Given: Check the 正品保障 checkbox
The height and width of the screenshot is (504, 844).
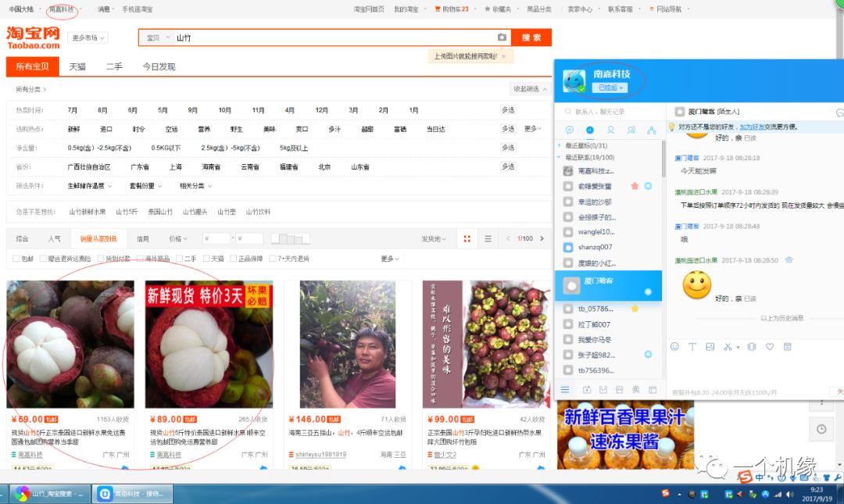Looking at the screenshot, I should (233, 259).
